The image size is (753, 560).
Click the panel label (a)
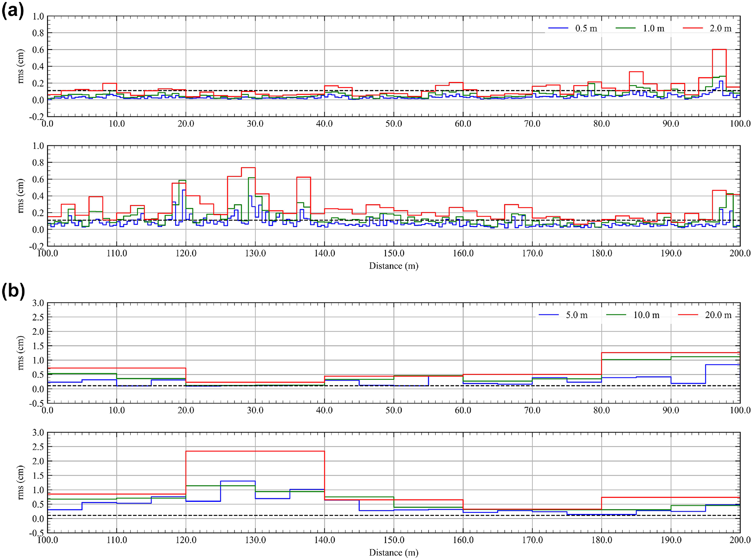click(13, 10)
